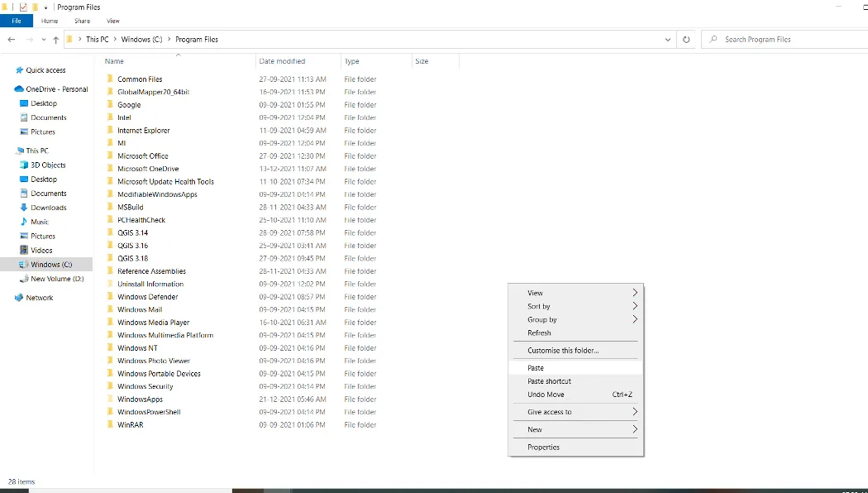
Task: Select the Quick access star icon
Action: pyautogui.click(x=19, y=70)
